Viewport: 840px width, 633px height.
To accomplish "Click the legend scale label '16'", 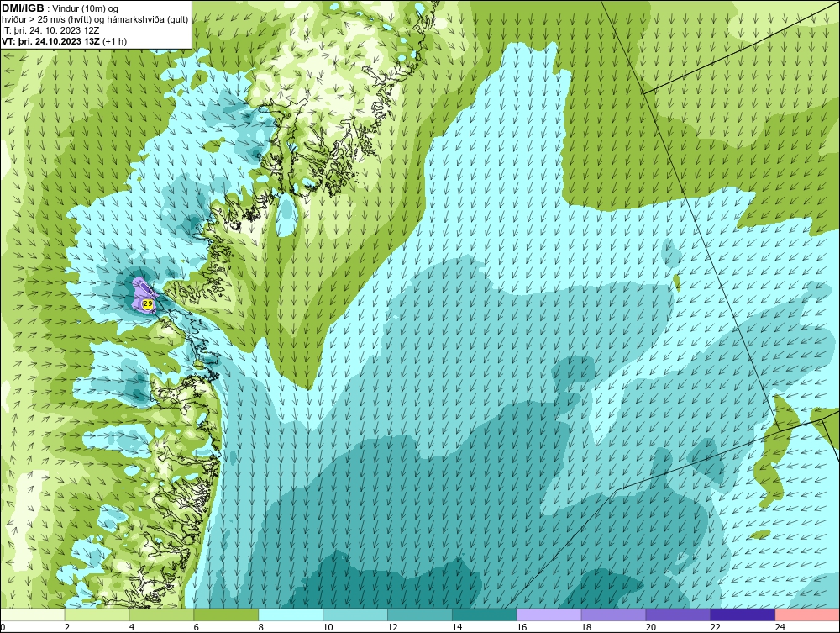I will click(522, 627).
